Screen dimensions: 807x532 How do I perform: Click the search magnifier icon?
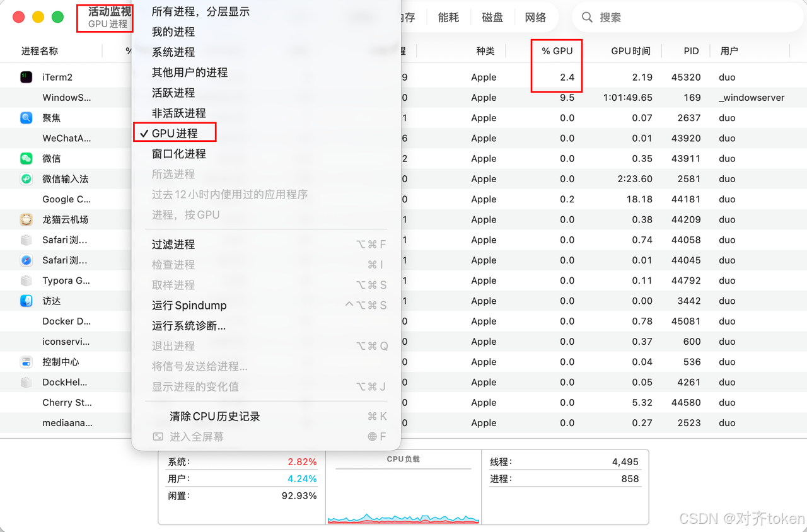click(587, 18)
